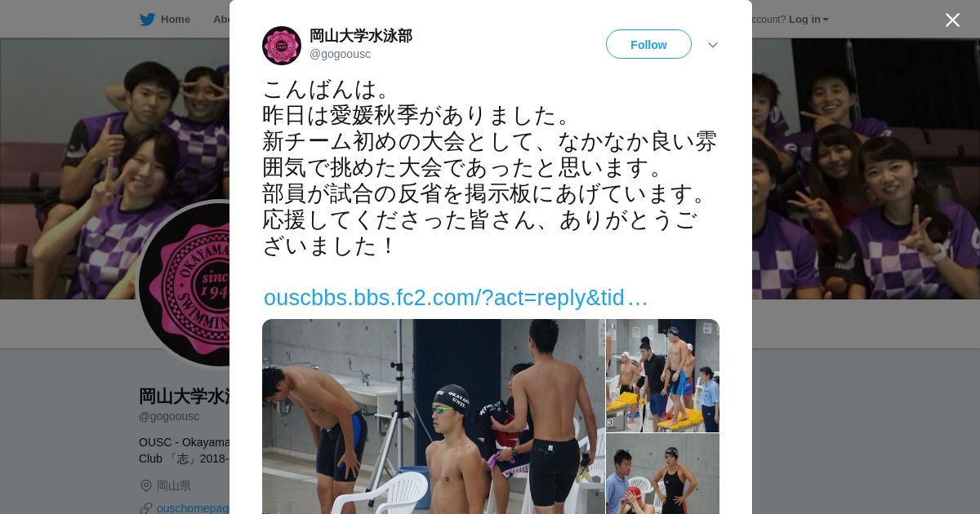Screen dimensions: 980x514
Task: Open the ouscbbs.bbs.fc2.com link
Action: tap(456, 298)
